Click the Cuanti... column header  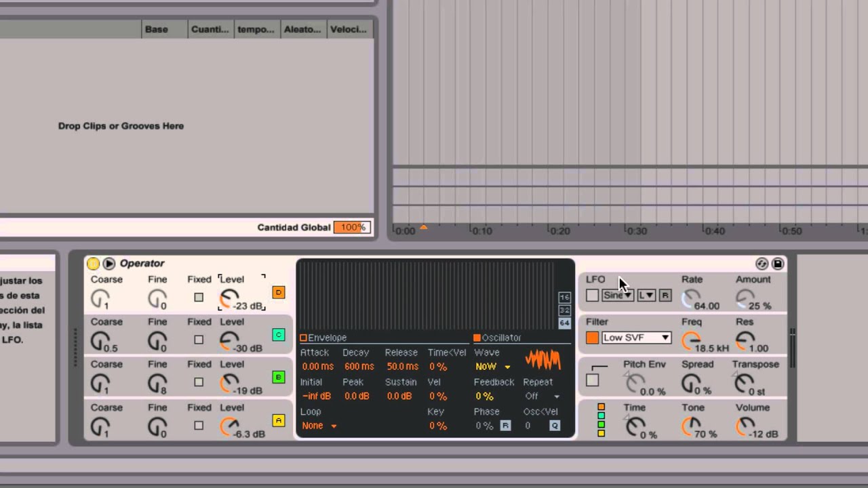click(210, 29)
